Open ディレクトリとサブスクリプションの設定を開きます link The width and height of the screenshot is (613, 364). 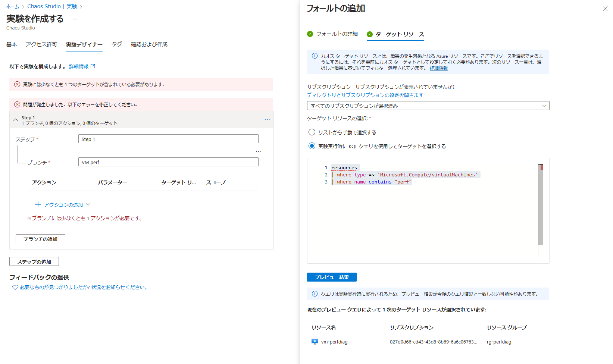pos(365,95)
